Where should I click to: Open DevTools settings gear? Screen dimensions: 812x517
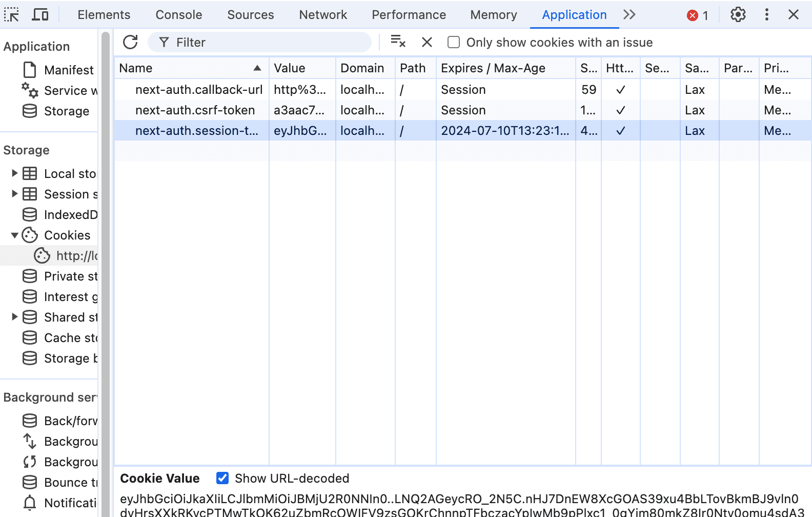point(738,15)
